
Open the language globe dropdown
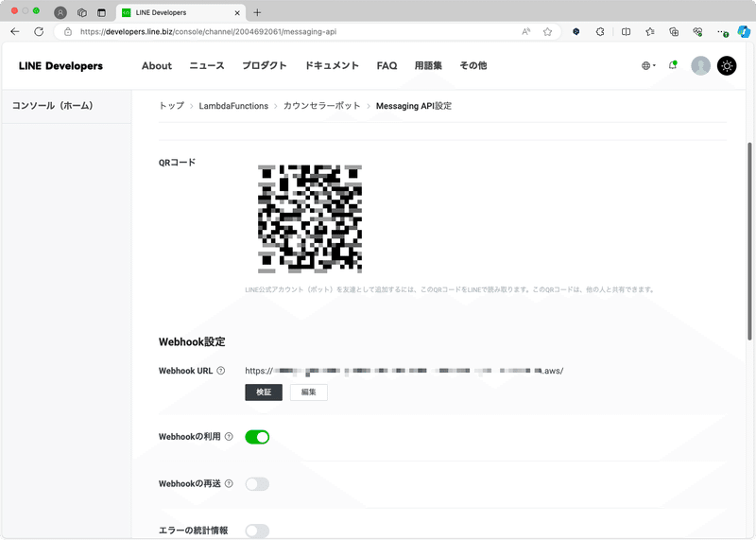click(x=648, y=65)
